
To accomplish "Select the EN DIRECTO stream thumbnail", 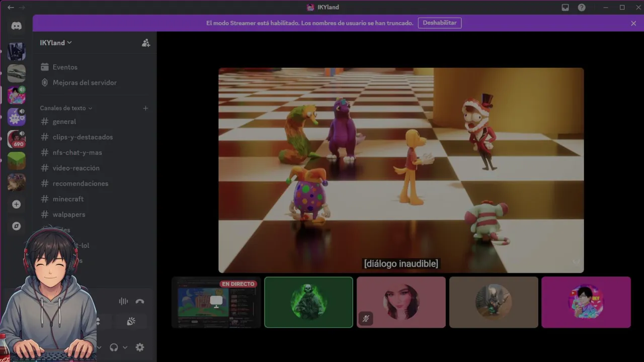I will click(216, 302).
